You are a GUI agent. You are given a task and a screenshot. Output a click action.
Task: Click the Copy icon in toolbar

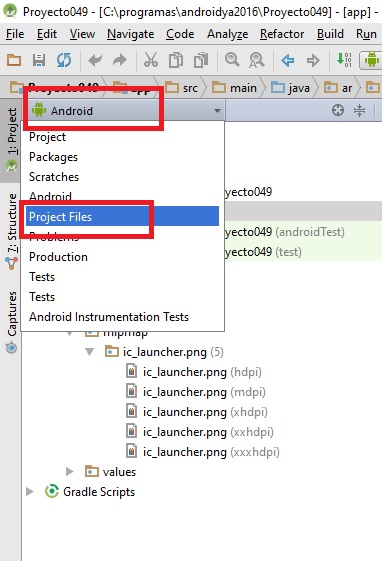coord(176,60)
